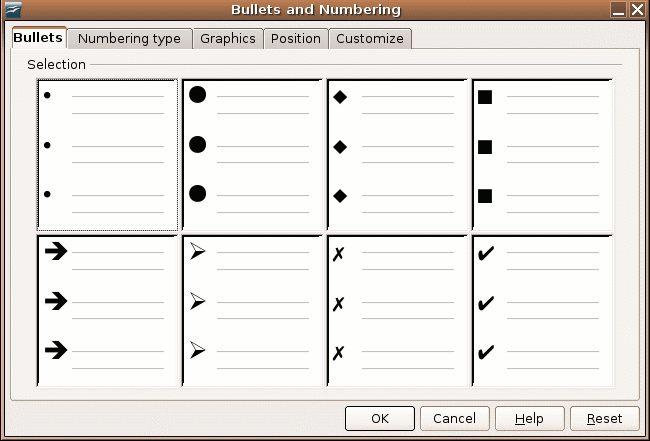Open the Position tab

point(296,39)
